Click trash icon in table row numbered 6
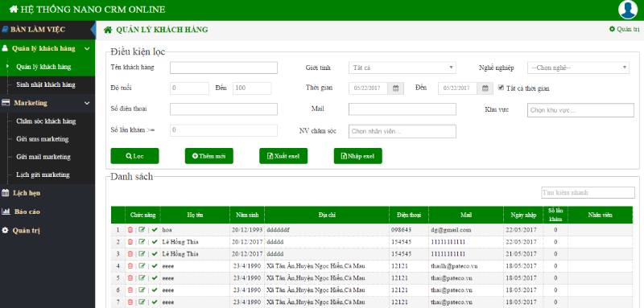The image size is (644, 308). [130, 290]
